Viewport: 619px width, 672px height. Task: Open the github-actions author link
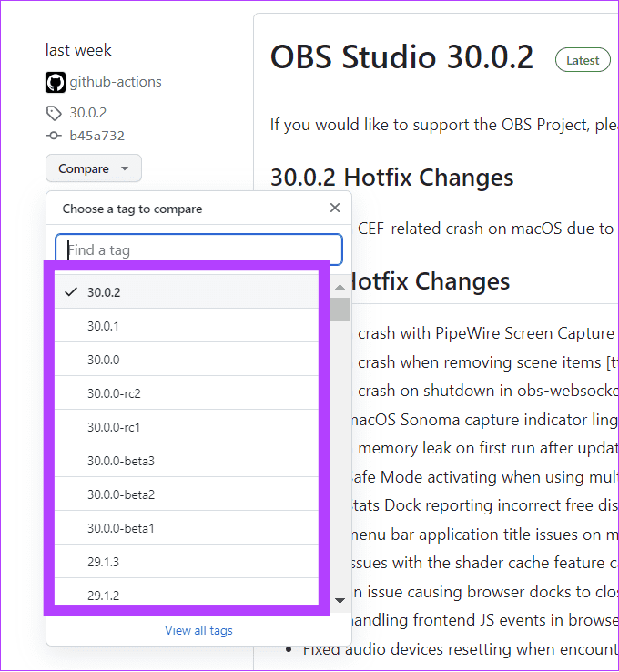[x=116, y=82]
